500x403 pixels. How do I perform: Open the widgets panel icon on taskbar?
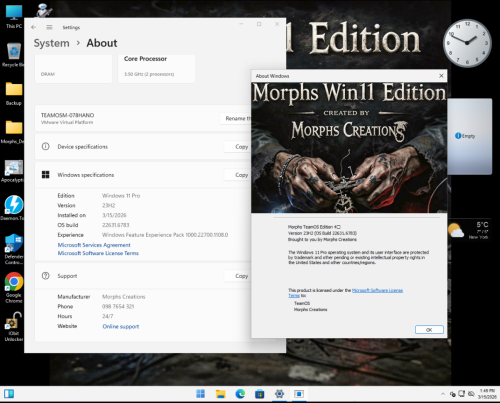point(9,394)
